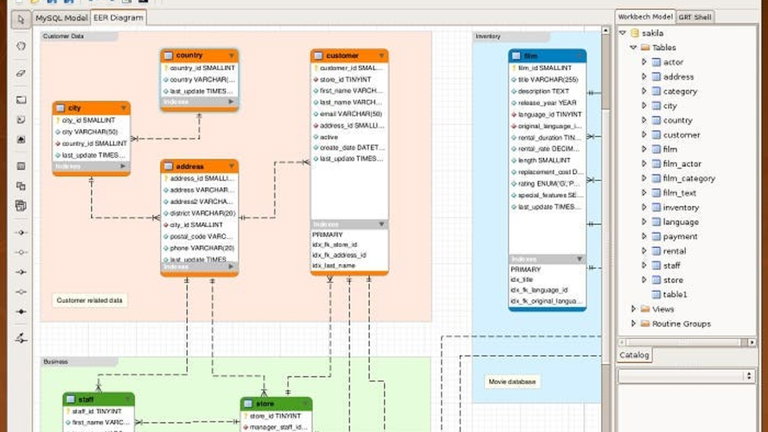Click the Tables folder icon in tree
This screenshot has height=432, width=768.
(x=646, y=48)
